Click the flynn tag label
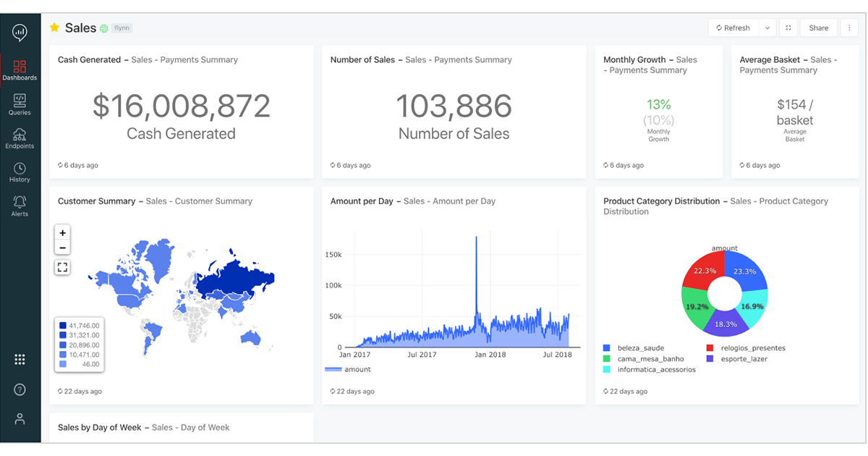The image size is (868, 456). pyautogui.click(x=122, y=28)
